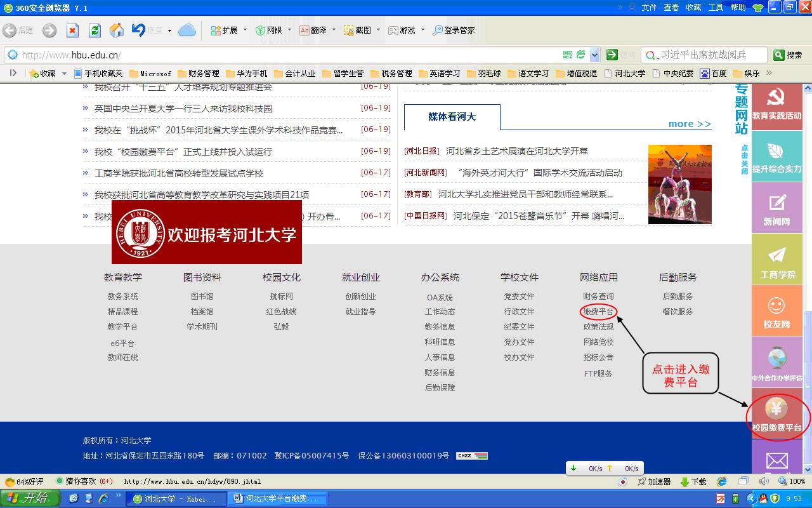Open the 文件 menu
Screen dimensions: 812x508
(649, 8)
